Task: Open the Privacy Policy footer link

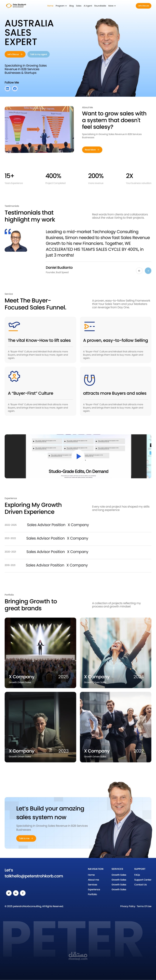Action: (x=127, y=906)
